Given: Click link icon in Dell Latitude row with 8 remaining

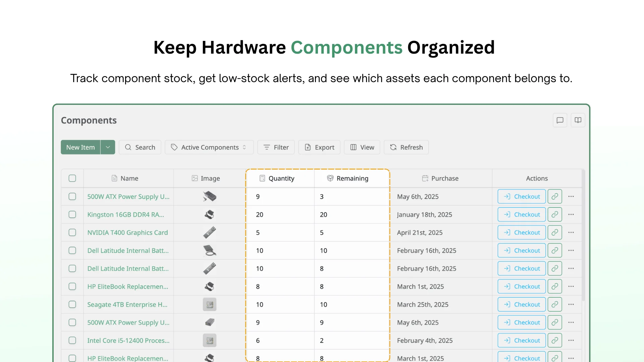Looking at the screenshot, I should click(x=555, y=268).
